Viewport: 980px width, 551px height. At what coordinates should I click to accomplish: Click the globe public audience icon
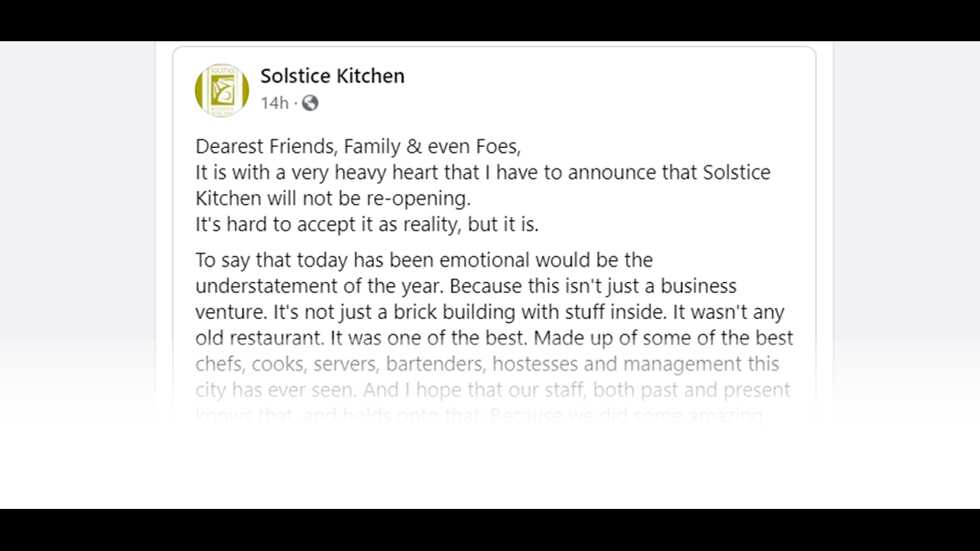[310, 103]
